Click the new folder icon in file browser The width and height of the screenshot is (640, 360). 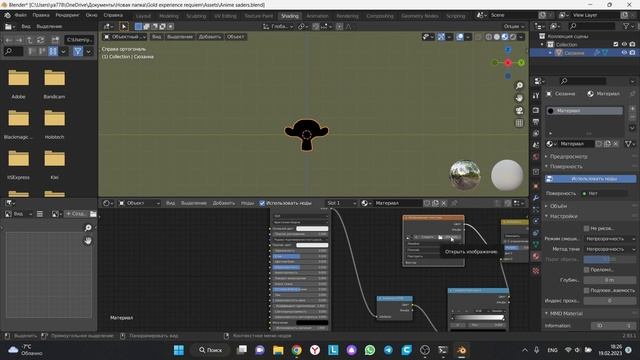[55, 40]
